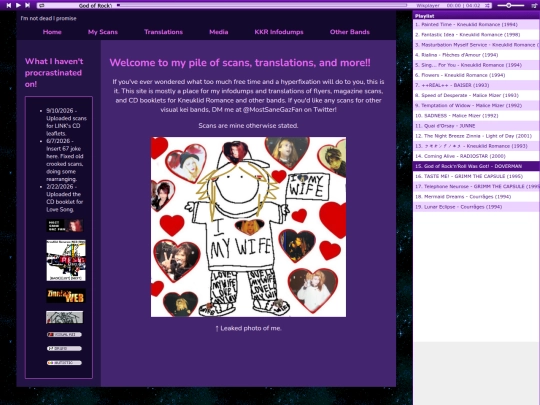Play Quai d'Orsay by JUNNE
The height and width of the screenshot is (405, 540).
tap(476, 126)
